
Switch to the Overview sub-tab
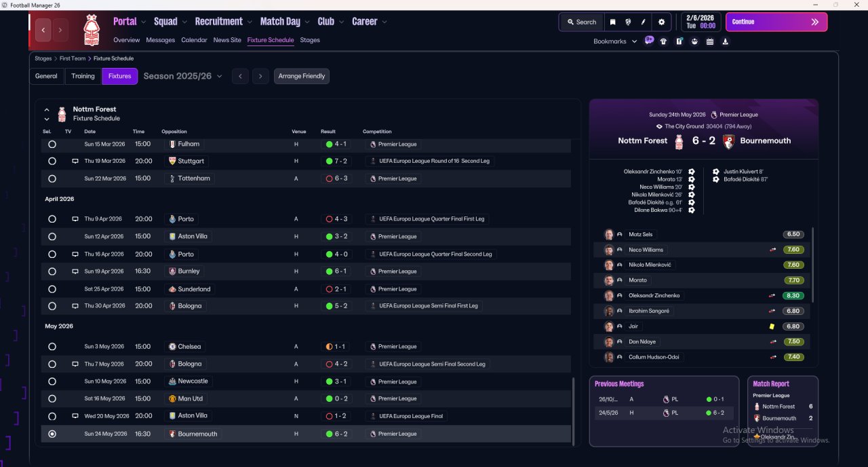point(126,40)
